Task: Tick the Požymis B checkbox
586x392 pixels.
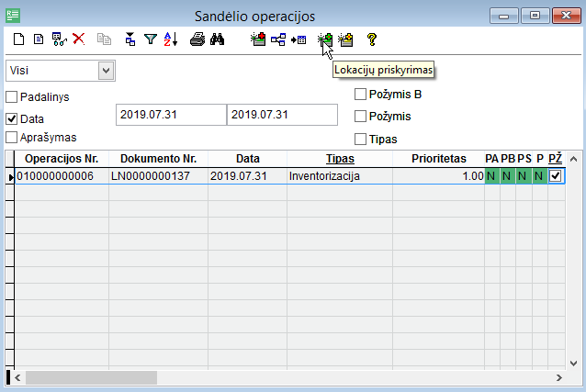Action: 361,94
